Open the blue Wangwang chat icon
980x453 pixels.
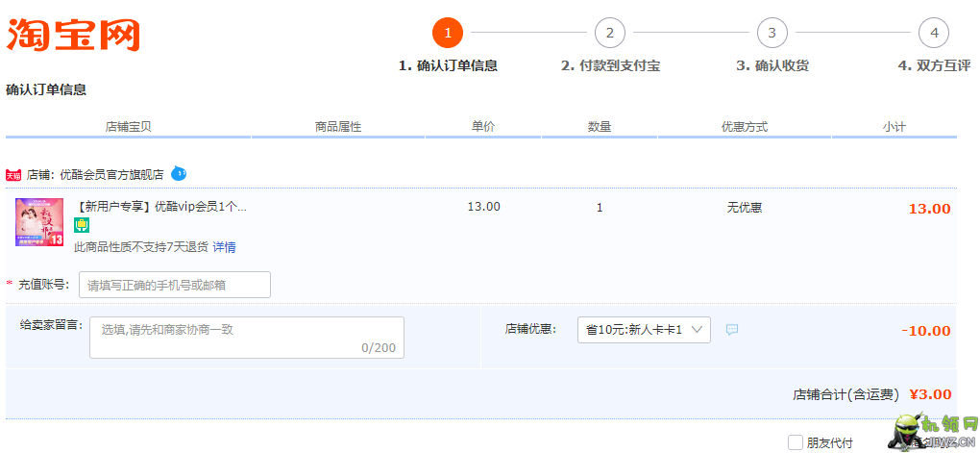(179, 173)
